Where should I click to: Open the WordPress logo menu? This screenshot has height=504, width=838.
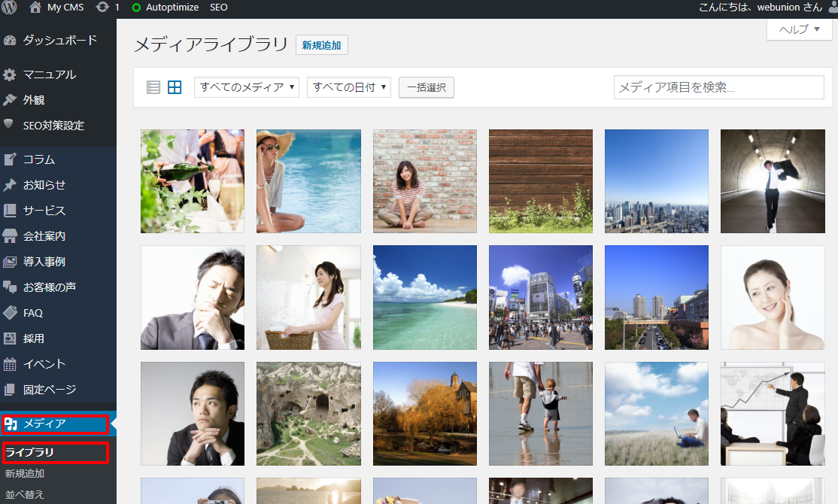[x=9, y=7]
